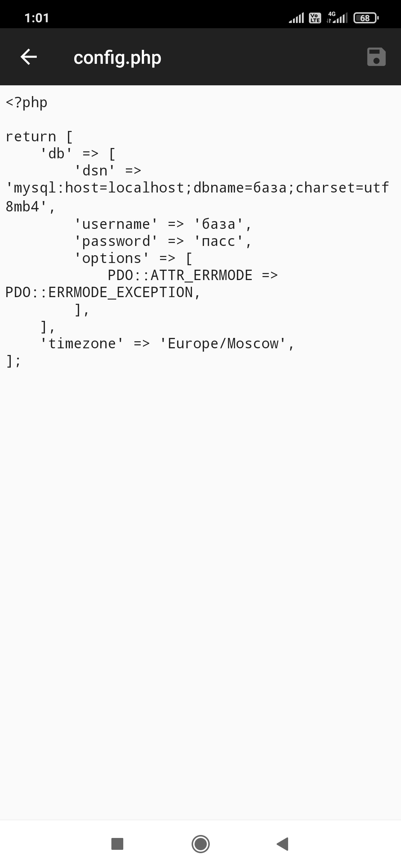Place cursor on PDO::ERRMODE_EXCEPTION line

click(x=103, y=292)
